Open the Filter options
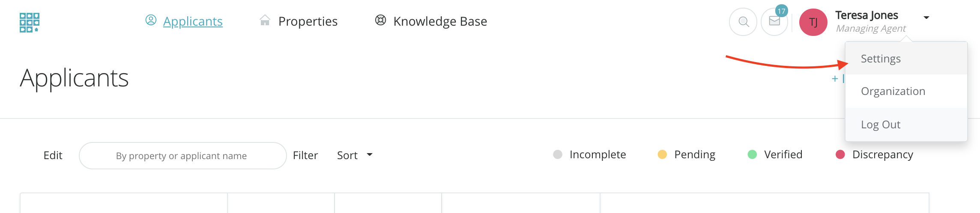Screen dimensions: 980x213 [x=305, y=155]
